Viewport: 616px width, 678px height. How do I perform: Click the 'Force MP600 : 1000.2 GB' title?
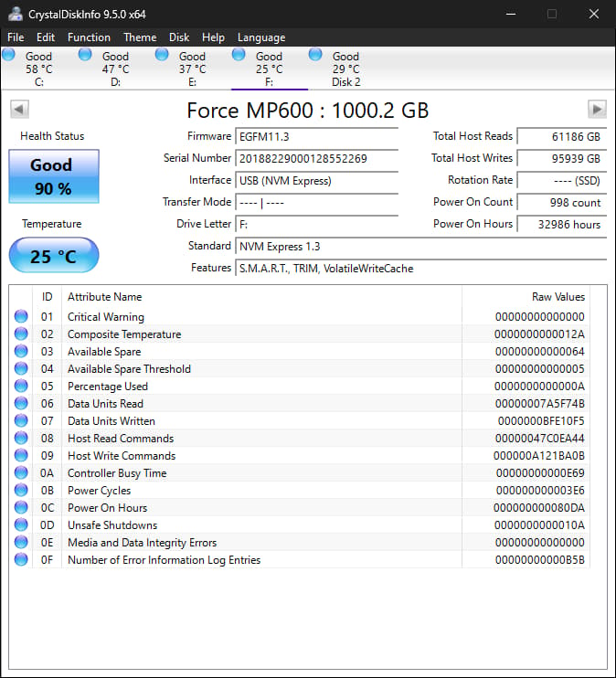pyautogui.click(x=308, y=111)
